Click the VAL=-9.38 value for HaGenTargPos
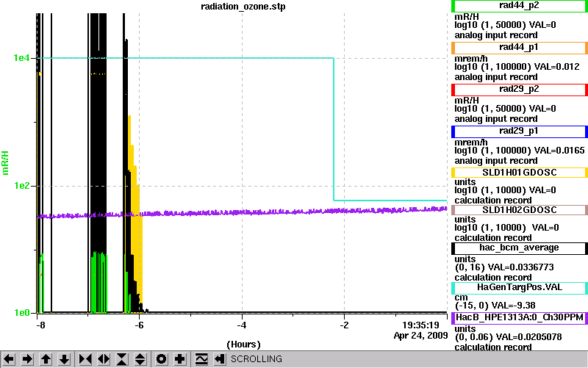The image size is (588, 368). (513, 306)
